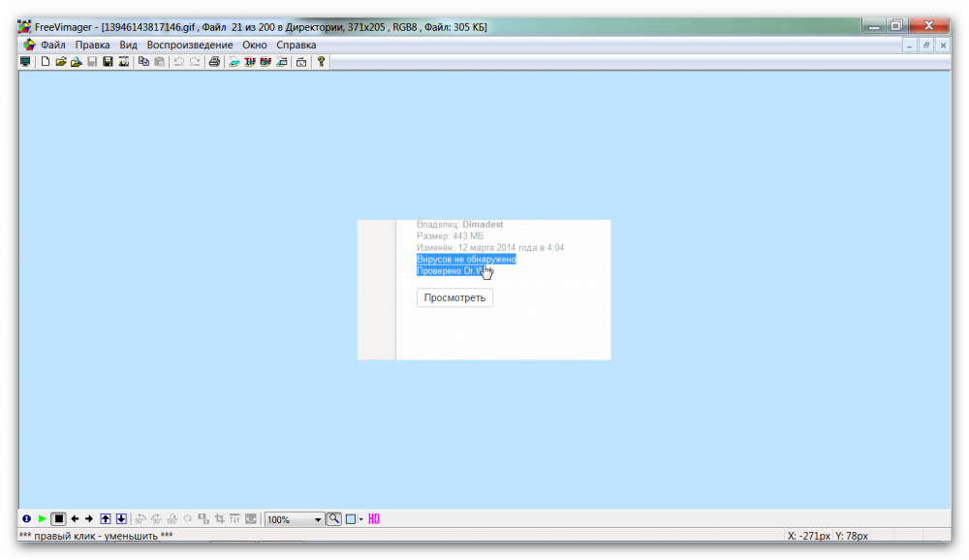
Task: Click the printer icon in toolbar
Action: coord(215,62)
